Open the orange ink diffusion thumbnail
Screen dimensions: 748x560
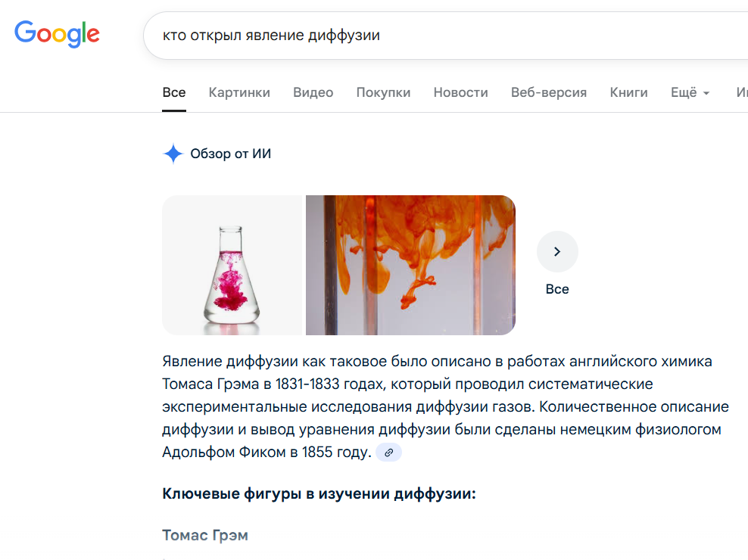(410, 265)
